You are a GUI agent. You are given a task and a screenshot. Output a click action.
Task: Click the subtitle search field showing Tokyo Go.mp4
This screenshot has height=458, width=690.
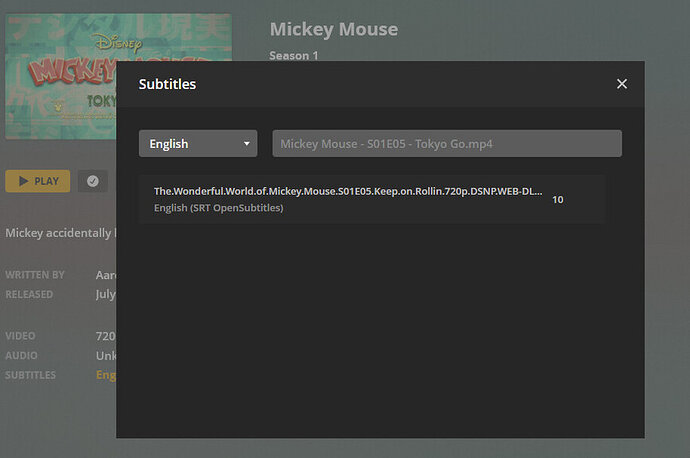pos(447,143)
